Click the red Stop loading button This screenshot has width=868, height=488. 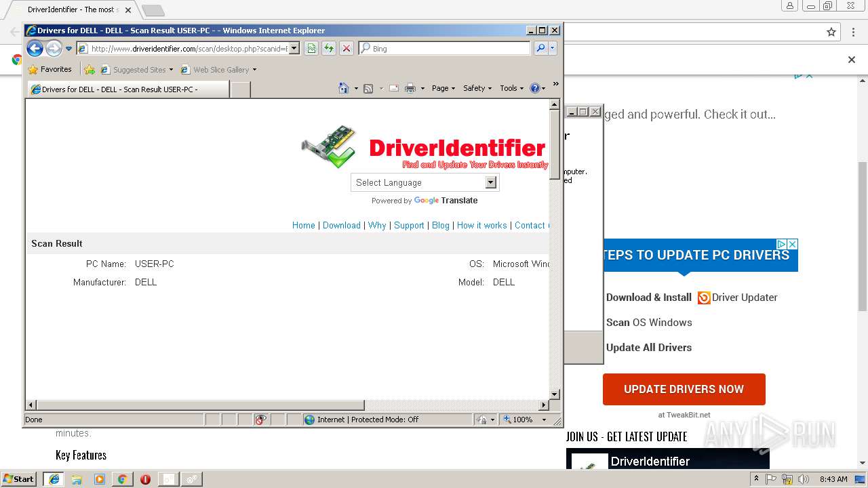[x=347, y=48]
